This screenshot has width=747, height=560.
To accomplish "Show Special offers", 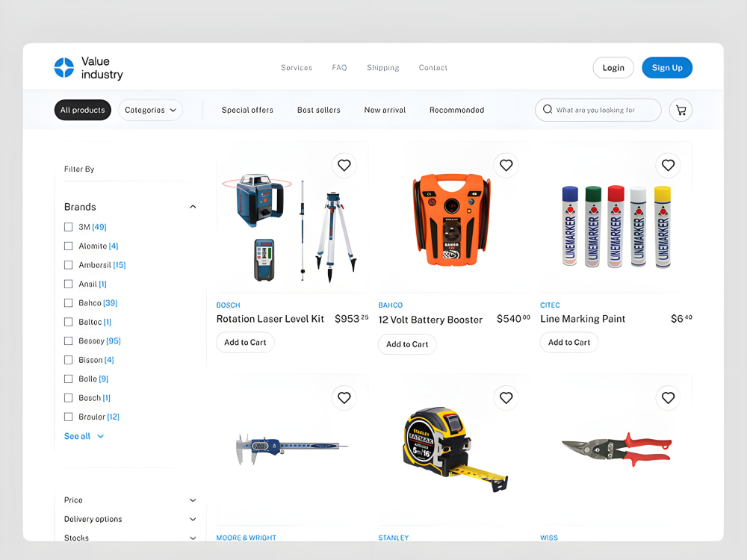I will click(x=247, y=110).
